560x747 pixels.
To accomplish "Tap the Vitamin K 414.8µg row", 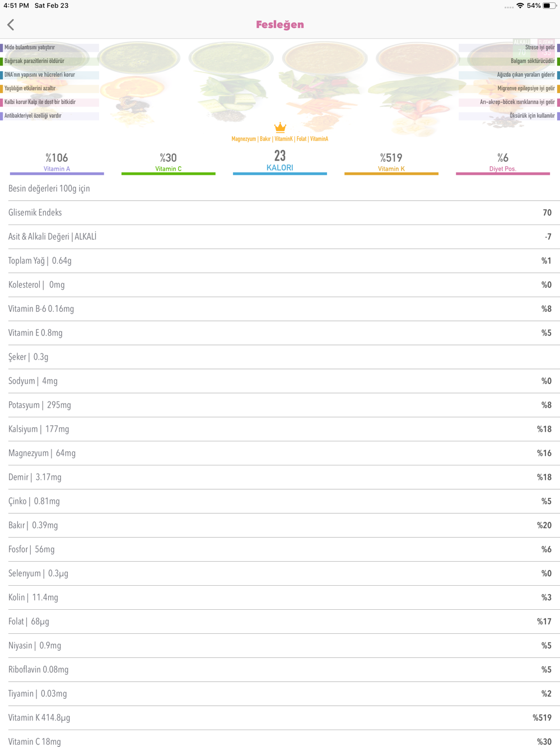I will 280,718.
